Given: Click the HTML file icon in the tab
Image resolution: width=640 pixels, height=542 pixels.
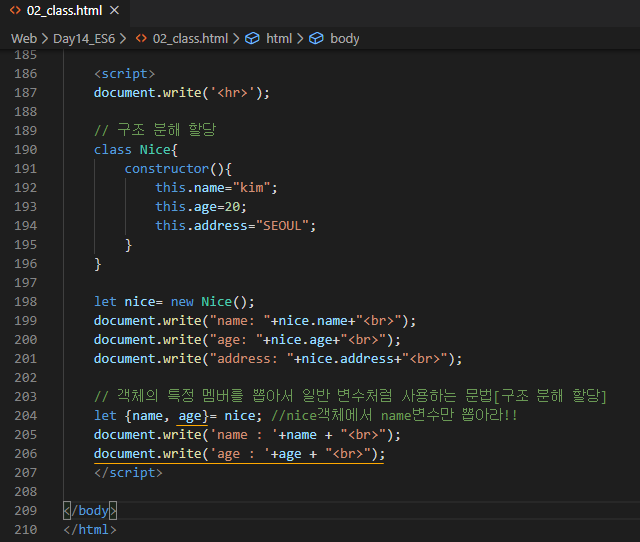Looking at the screenshot, I should click(15, 11).
